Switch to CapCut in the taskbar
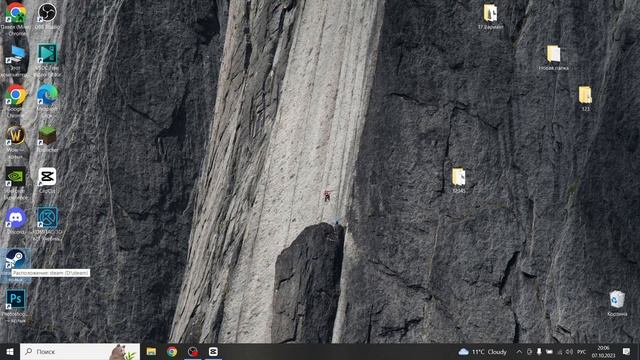The height and width of the screenshot is (360, 640). [213, 351]
